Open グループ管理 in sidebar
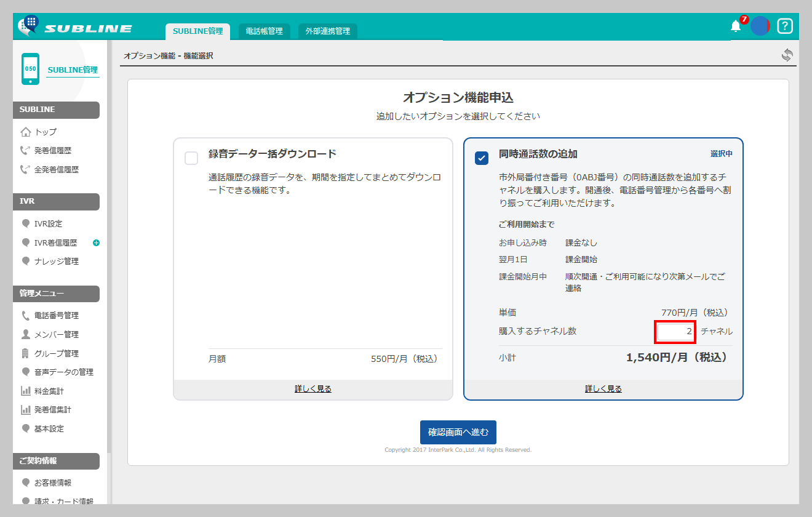This screenshot has height=517, width=812. (x=57, y=353)
